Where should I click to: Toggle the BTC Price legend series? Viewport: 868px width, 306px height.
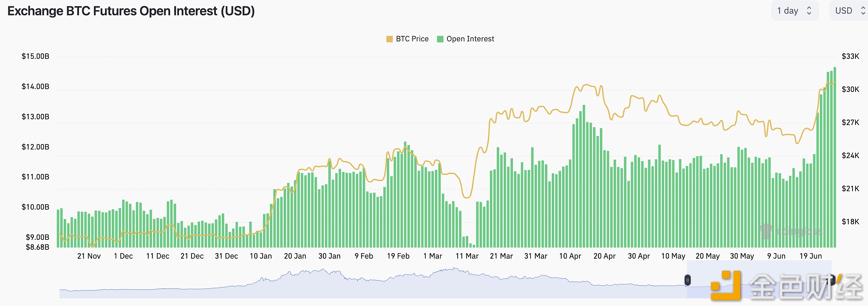pyautogui.click(x=407, y=39)
